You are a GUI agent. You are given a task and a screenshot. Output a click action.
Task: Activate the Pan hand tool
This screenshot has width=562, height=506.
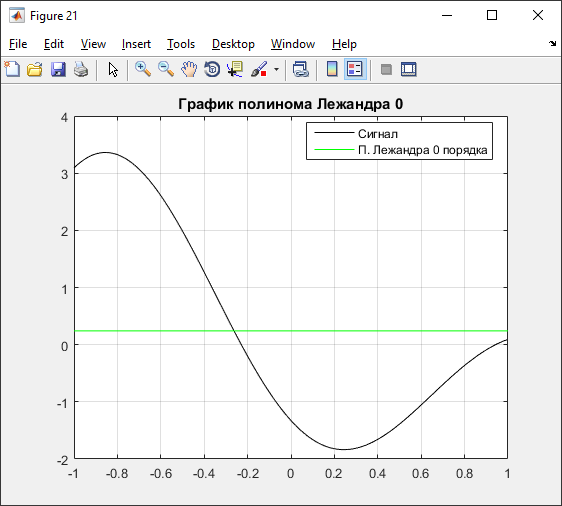(189, 69)
